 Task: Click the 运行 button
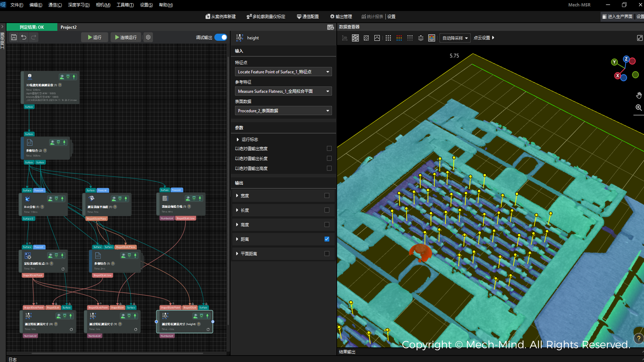click(95, 37)
